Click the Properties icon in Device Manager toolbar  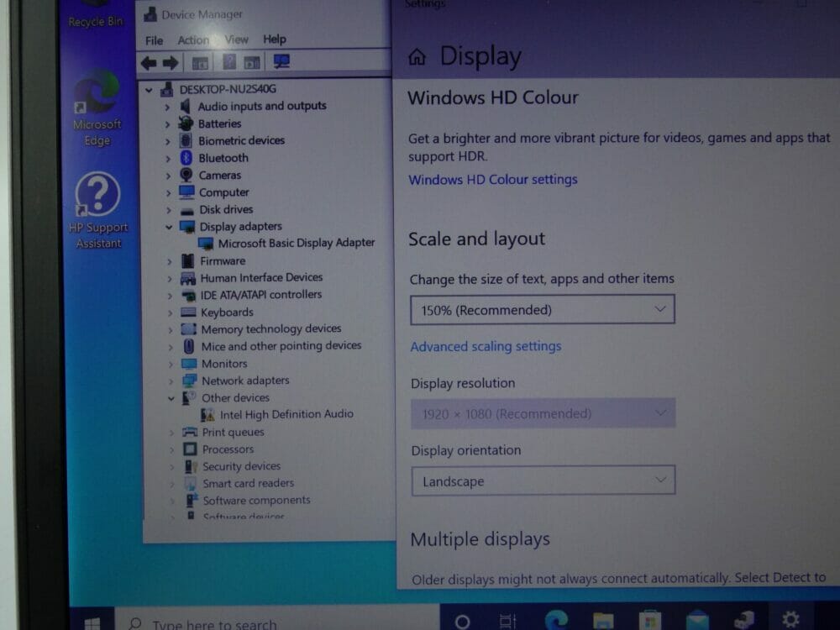[x=252, y=62]
